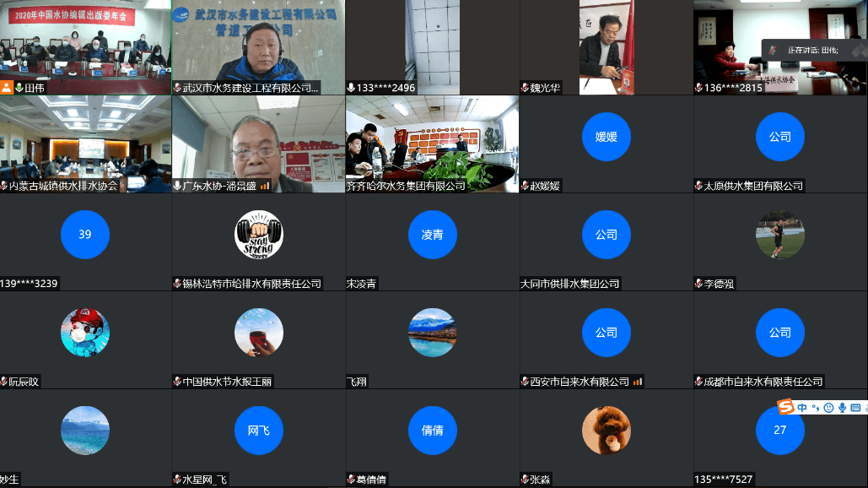Click the muted mic icon beside 魏光华
Image resolution: width=868 pixels, height=488 pixels.
525,88
